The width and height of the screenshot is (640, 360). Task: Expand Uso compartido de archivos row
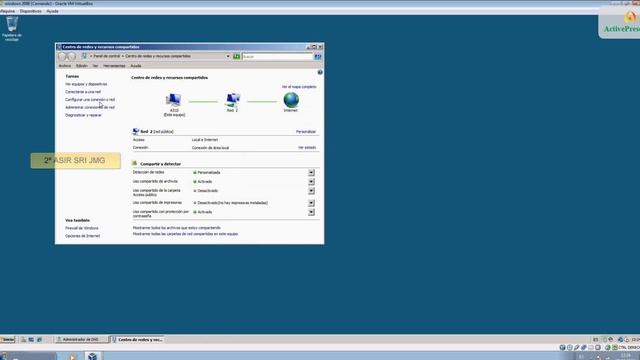point(311,181)
